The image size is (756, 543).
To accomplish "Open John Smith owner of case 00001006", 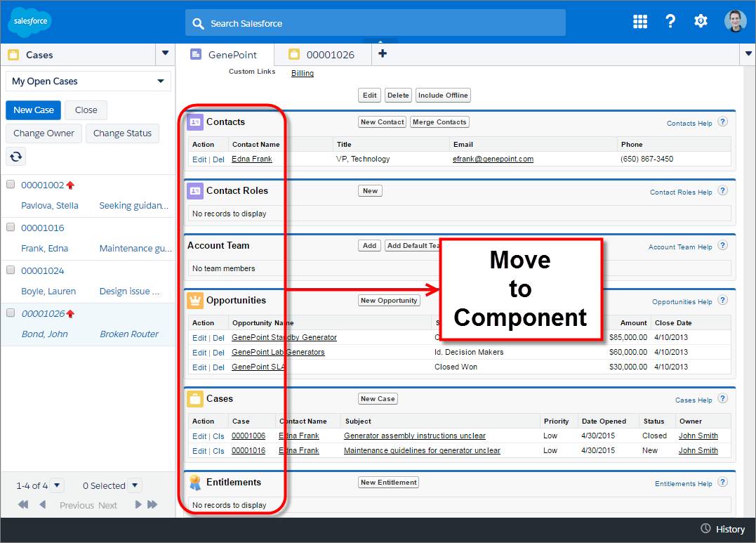I will point(698,436).
